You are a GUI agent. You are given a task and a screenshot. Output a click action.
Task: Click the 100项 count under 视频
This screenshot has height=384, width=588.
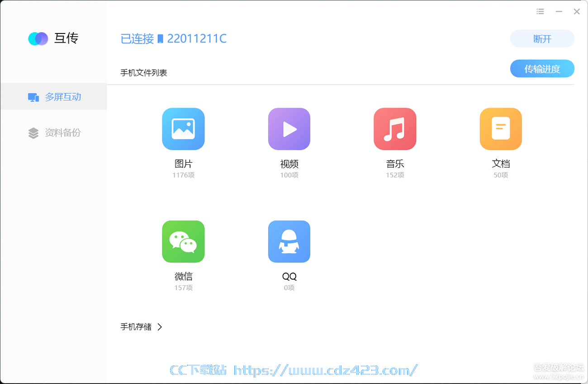(289, 175)
